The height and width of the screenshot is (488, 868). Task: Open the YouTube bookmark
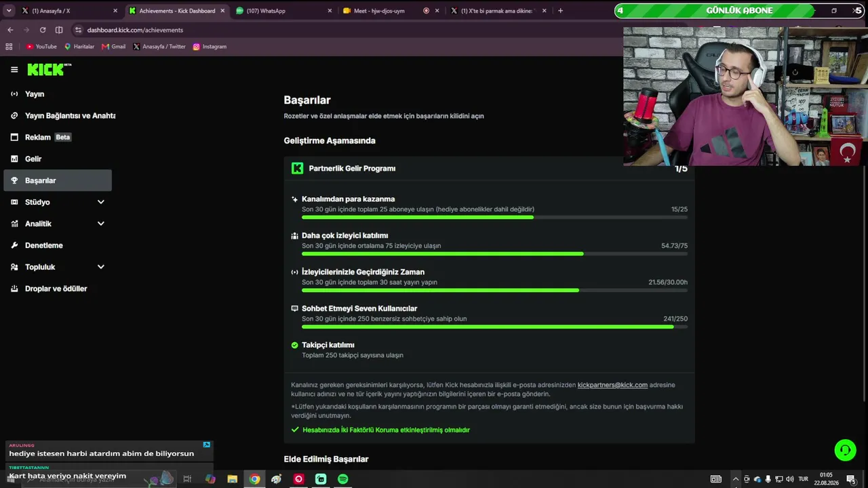tap(41, 47)
